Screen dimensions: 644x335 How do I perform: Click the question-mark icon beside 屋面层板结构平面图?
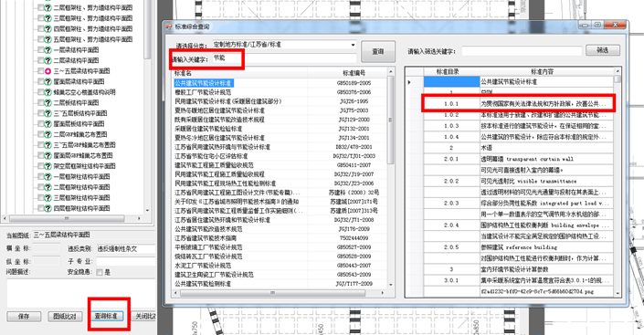pyautogui.click(x=48, y=124)
